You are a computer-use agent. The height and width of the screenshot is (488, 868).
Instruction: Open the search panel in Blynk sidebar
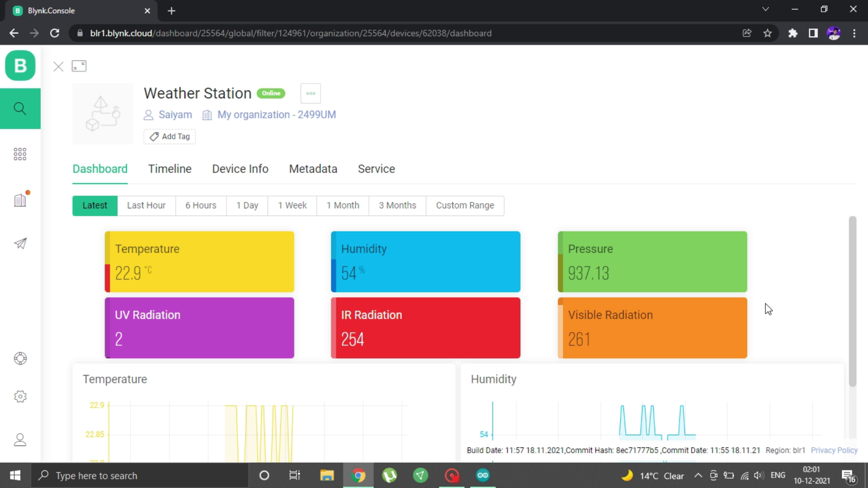click(20, 108)
